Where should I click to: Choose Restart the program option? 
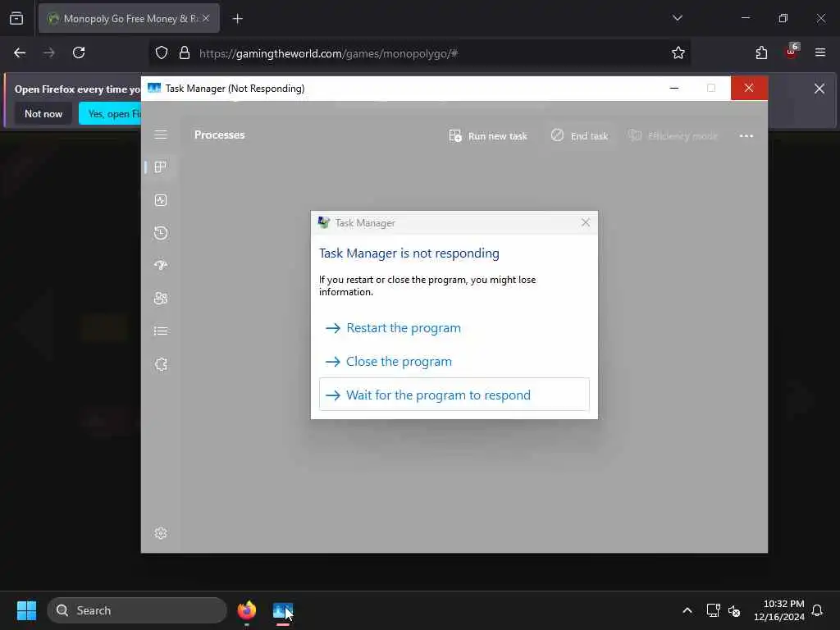(x=454, y=328)
